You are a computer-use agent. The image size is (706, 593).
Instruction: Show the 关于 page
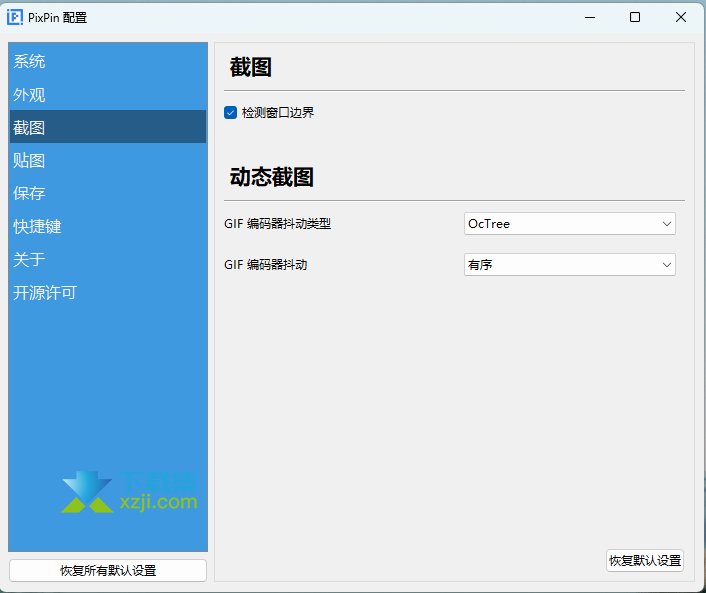point(108,259)
